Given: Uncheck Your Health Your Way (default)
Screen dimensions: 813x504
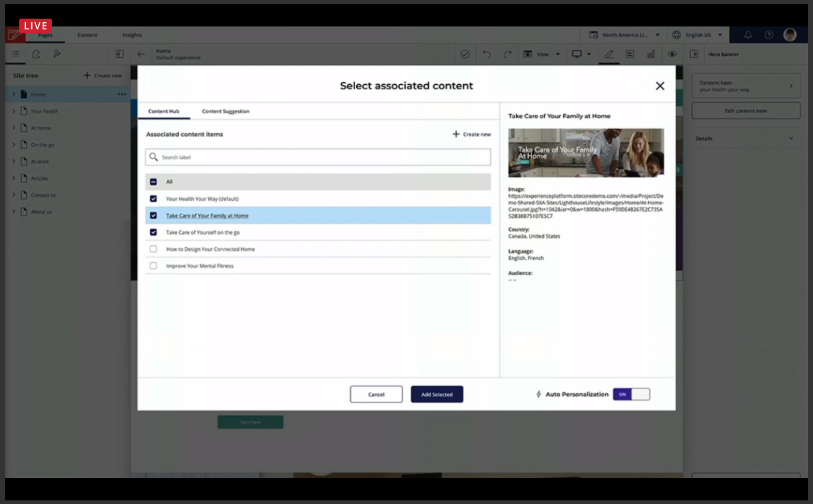Looking at the screenshot, I should pyautogui.click(x=153, y=198).
